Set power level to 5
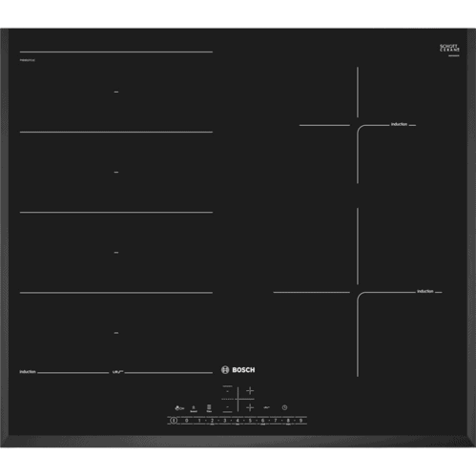Image resolution: width=476 pixels, height=476 pixels. point(250,421)
